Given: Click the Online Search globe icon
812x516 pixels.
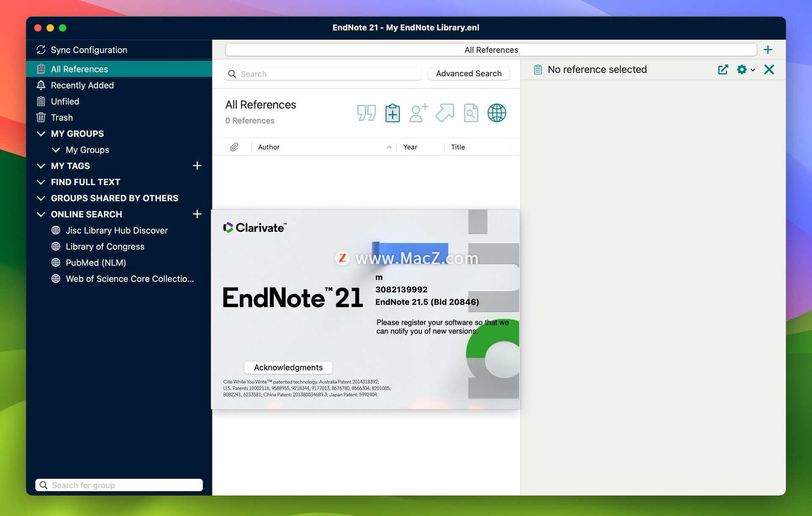Looking at the screenshot, I should pos(497,113).
